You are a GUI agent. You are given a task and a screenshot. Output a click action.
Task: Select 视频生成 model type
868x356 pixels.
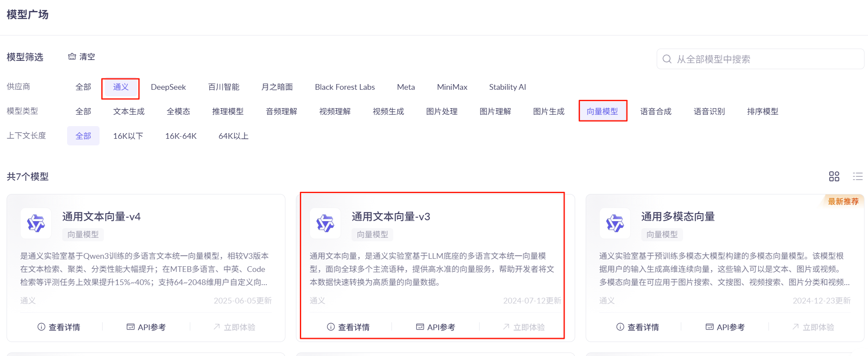tap(388, 111)
